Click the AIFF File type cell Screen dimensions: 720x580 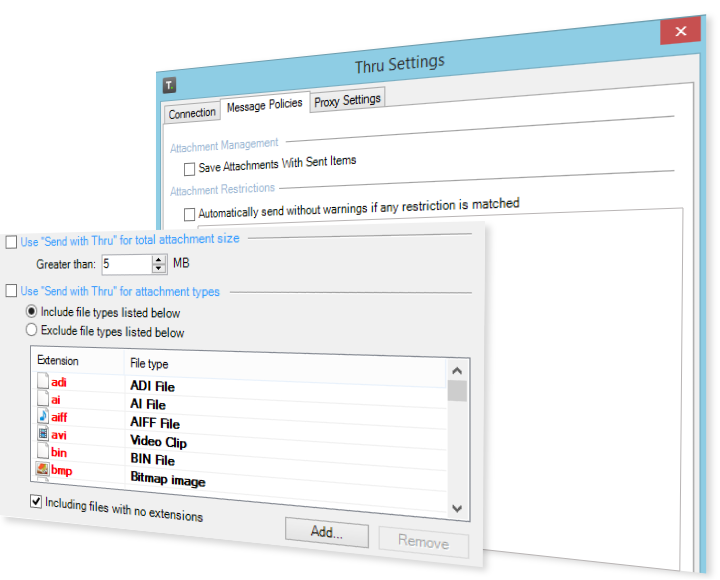tap(155, 422)
